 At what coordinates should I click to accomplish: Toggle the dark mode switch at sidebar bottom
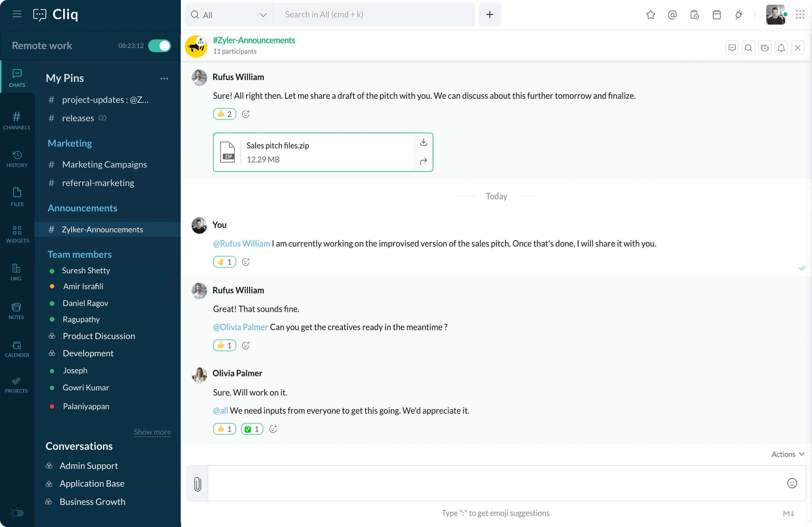click(17, 513)
